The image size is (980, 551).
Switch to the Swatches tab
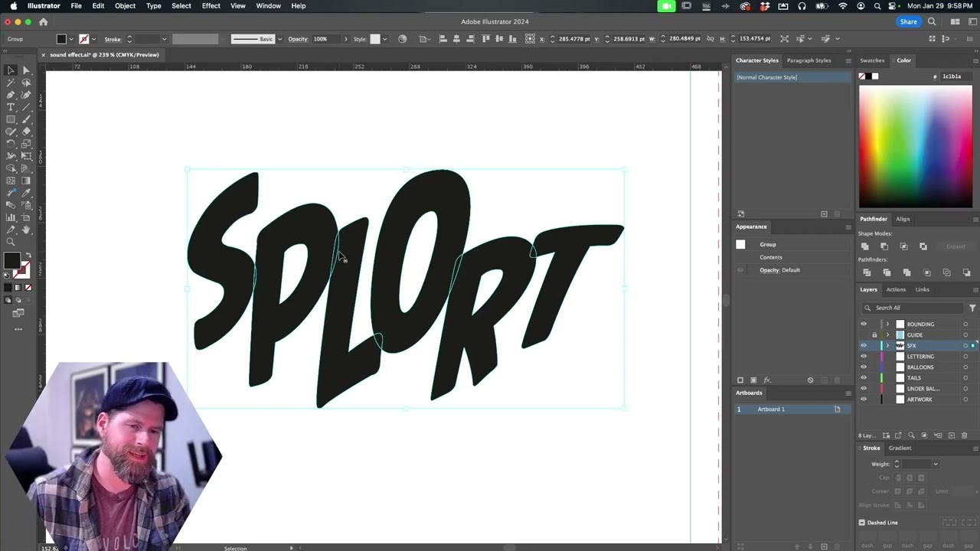point(872,60)
